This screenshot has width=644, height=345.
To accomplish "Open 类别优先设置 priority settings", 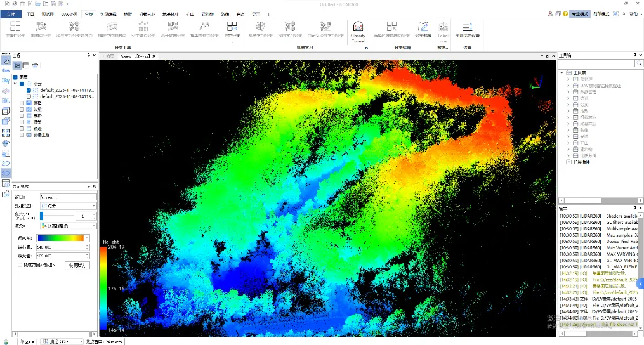I will tap(468, 30).
